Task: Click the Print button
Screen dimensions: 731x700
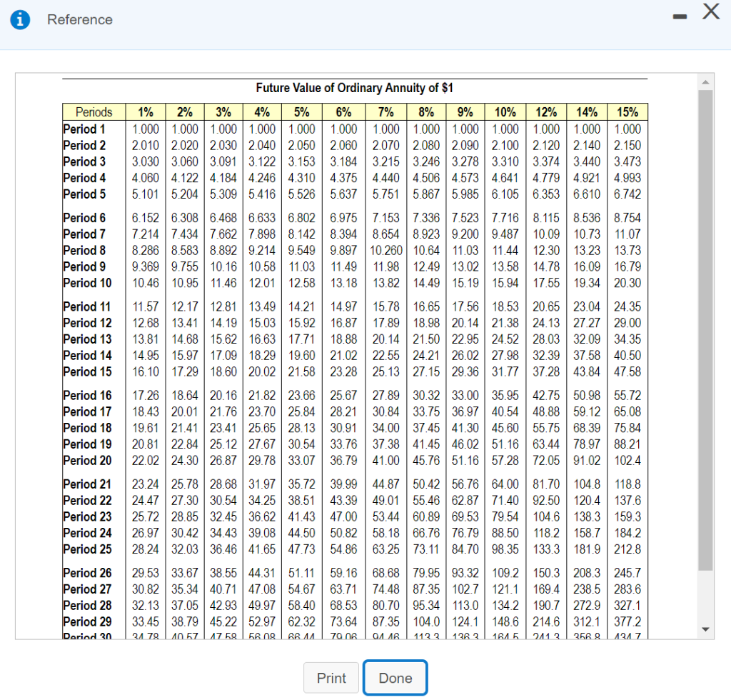Action: click(331, 678)
